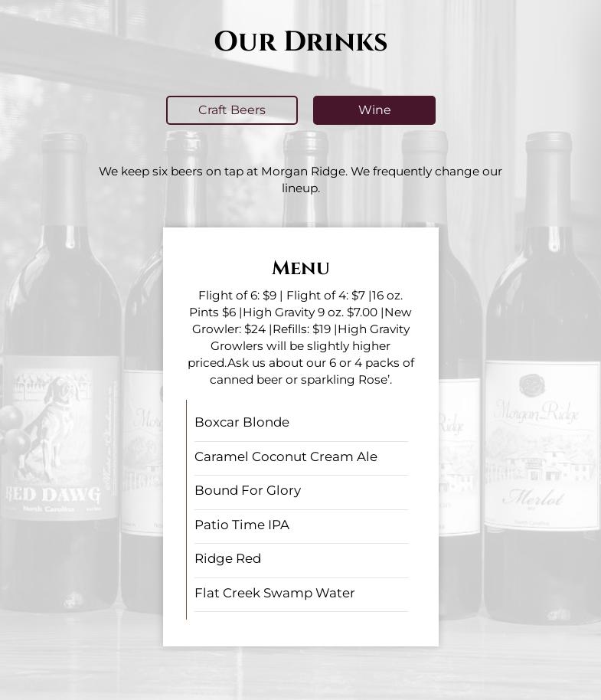This screenshot has height=700, width=601.
Task: Select Caramel Coconut Cream Ale entry
Action: click(x=301, y=457)
